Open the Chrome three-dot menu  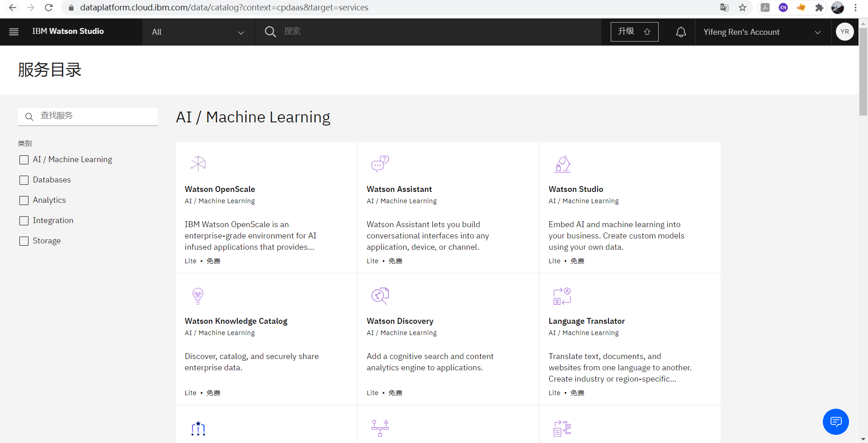(855, 7)
